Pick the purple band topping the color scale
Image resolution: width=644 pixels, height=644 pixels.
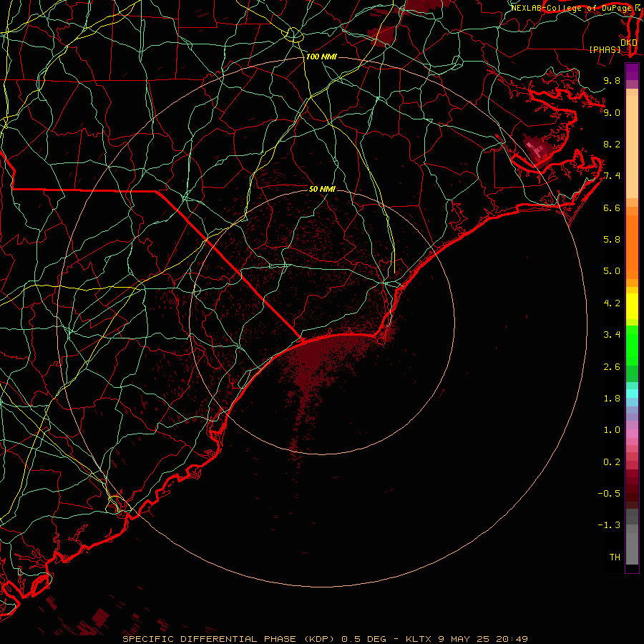coord(632,72)
